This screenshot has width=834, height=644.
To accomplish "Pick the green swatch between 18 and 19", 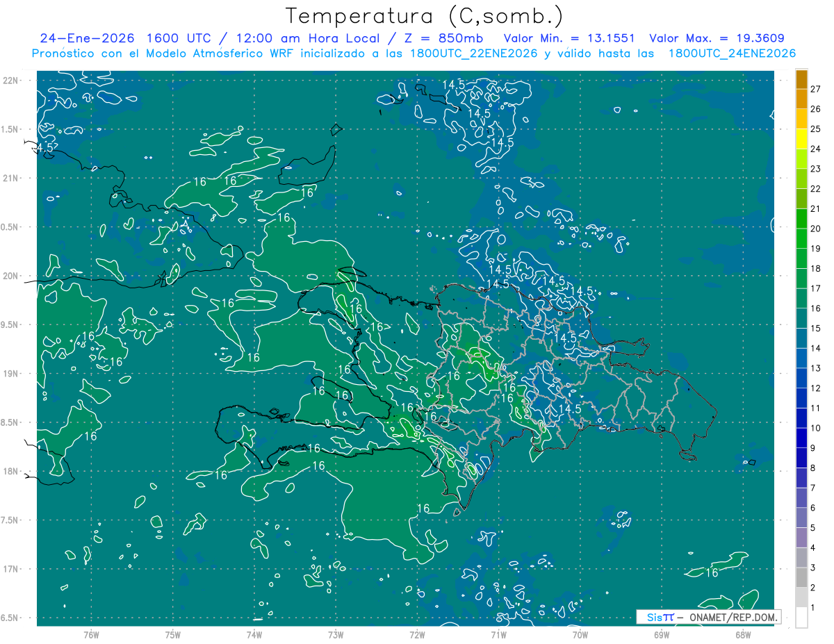I will (801, 258).
